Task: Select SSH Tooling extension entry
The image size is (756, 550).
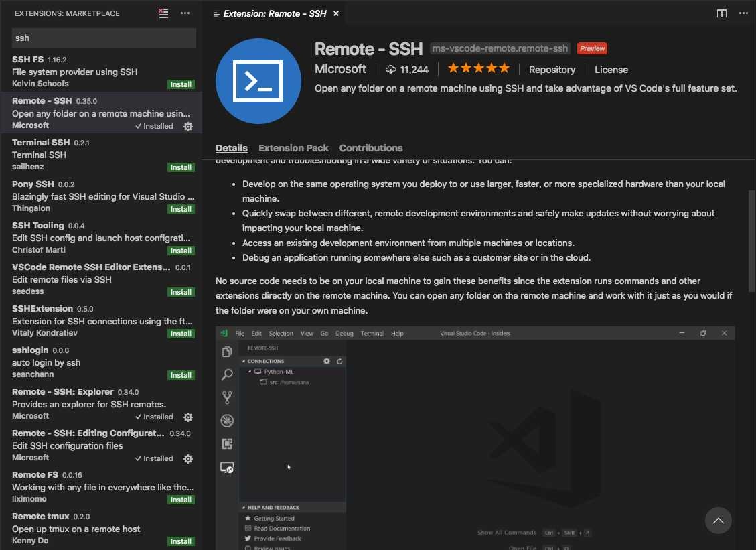Action: [x=101, y=237]
